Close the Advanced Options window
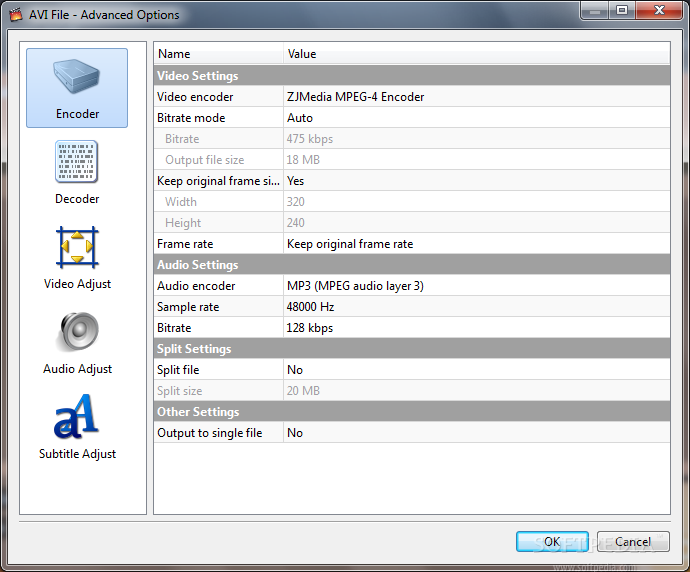This screenshot has width=690, height=572. pyautogui.click(x=659, y=10)
